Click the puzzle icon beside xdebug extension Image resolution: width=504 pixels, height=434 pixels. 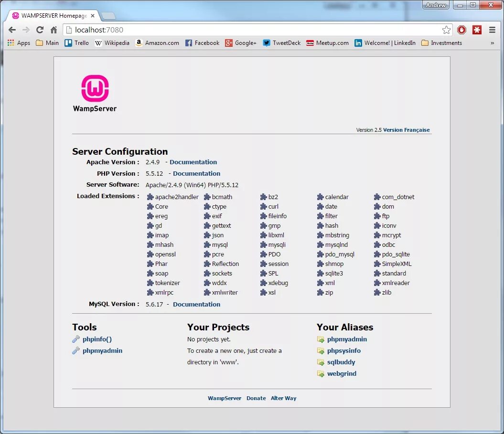click(264, 283)
